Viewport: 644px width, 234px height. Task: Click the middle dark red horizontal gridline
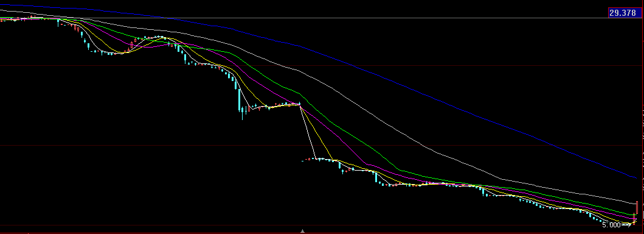coord(320,145)
